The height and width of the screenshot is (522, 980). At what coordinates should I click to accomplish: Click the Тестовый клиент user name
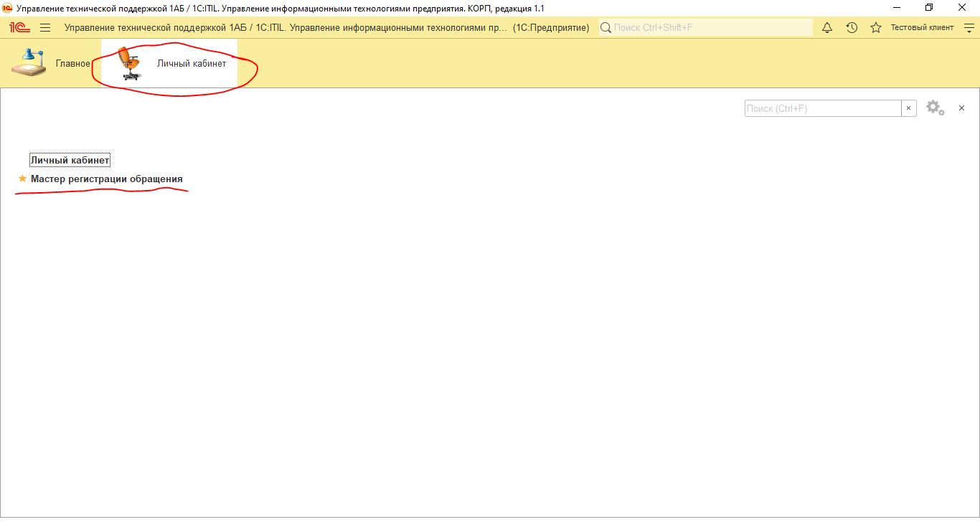click(922, 28)
